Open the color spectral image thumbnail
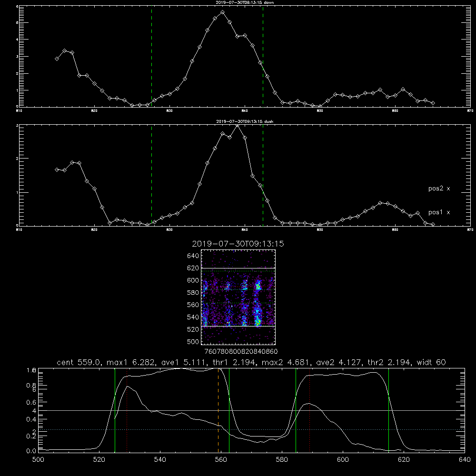The image size is (476, 476). coord(238,297)
